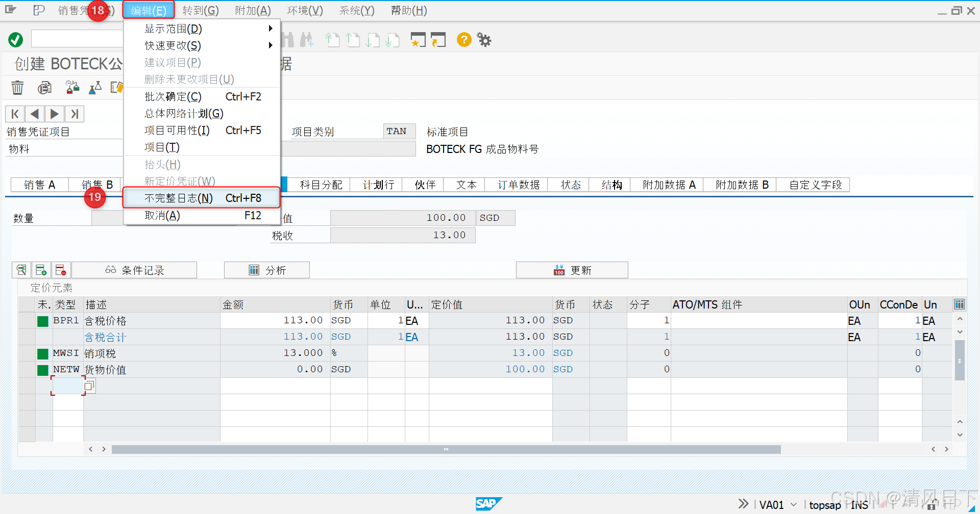
Task: Click the blue flask icon
Action: (x=95, y=88)
